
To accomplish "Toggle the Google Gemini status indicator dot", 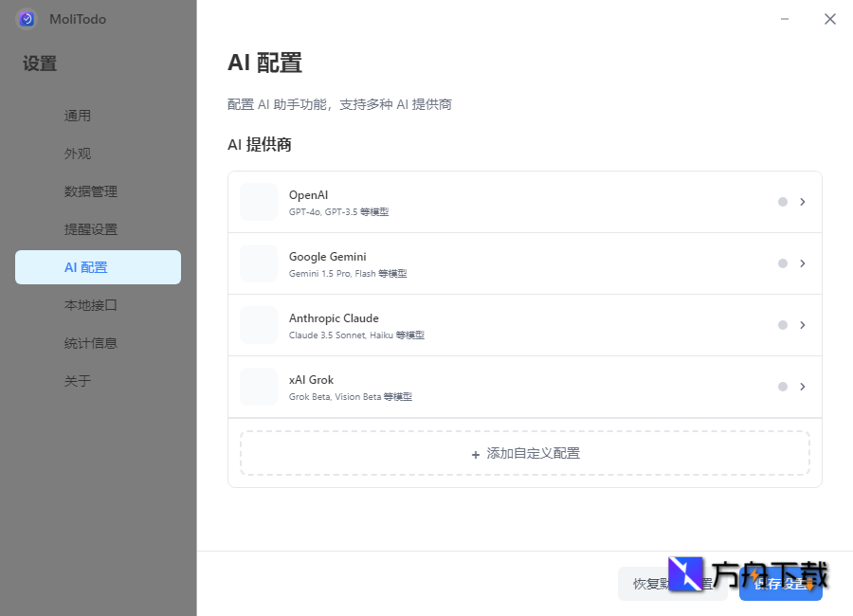I will [x=782, y=263].
